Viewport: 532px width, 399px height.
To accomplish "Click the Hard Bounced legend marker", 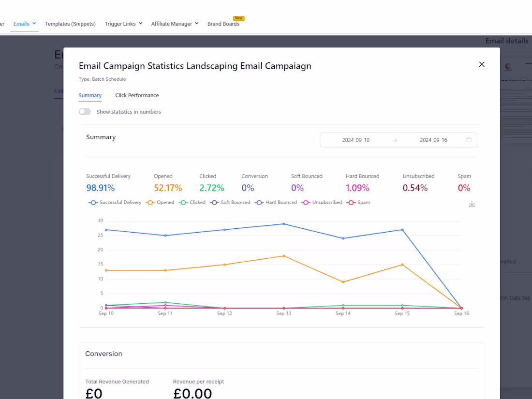I will 260,202.
